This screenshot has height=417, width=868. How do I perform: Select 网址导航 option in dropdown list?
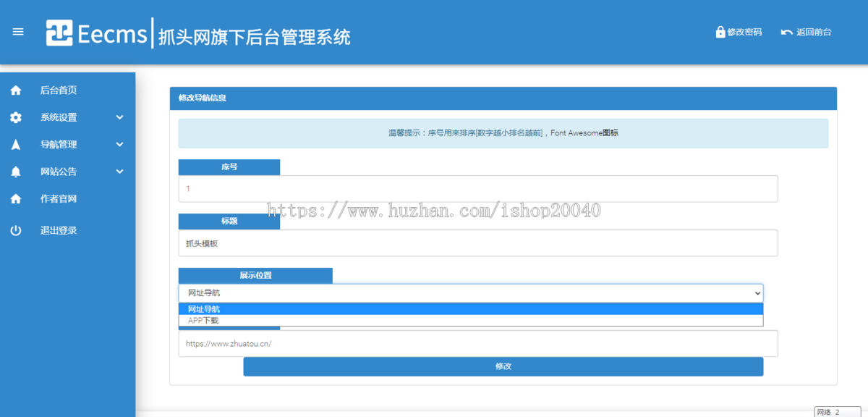(x=471, y=309)
